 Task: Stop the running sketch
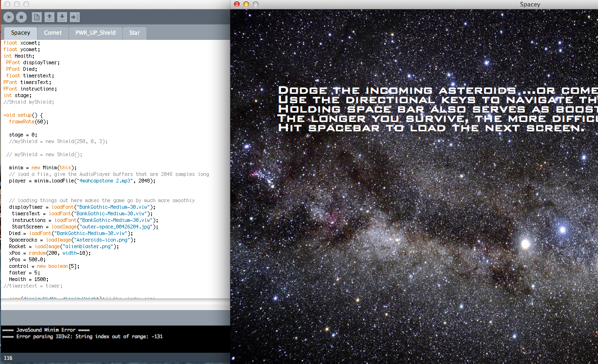tap(21, 17)
